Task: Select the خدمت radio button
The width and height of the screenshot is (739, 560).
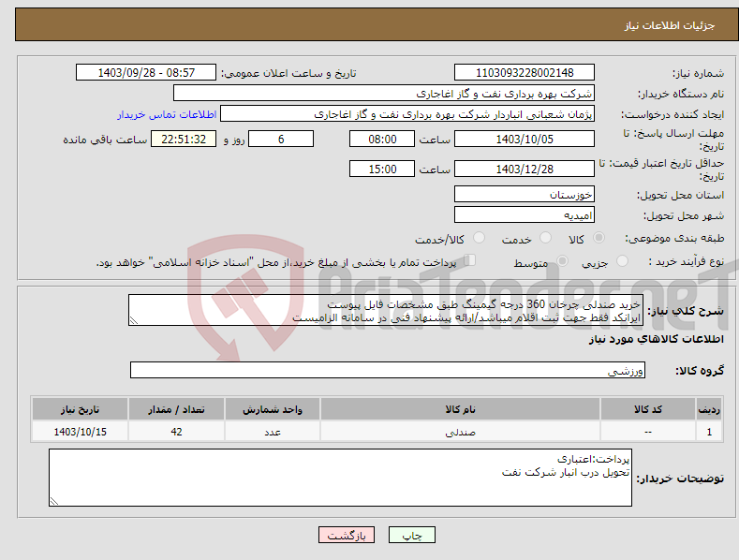Action: pos(545,238)
